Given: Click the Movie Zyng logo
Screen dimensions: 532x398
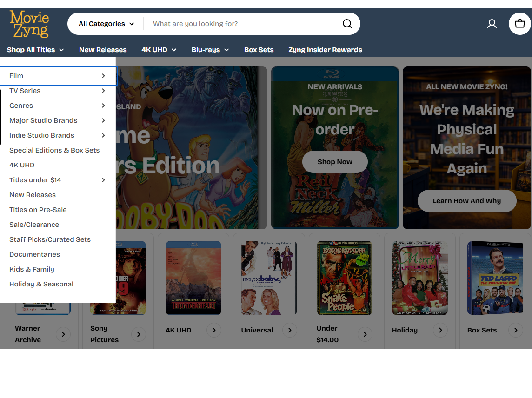Looking at the screenshot, I should tap(29, 24).
